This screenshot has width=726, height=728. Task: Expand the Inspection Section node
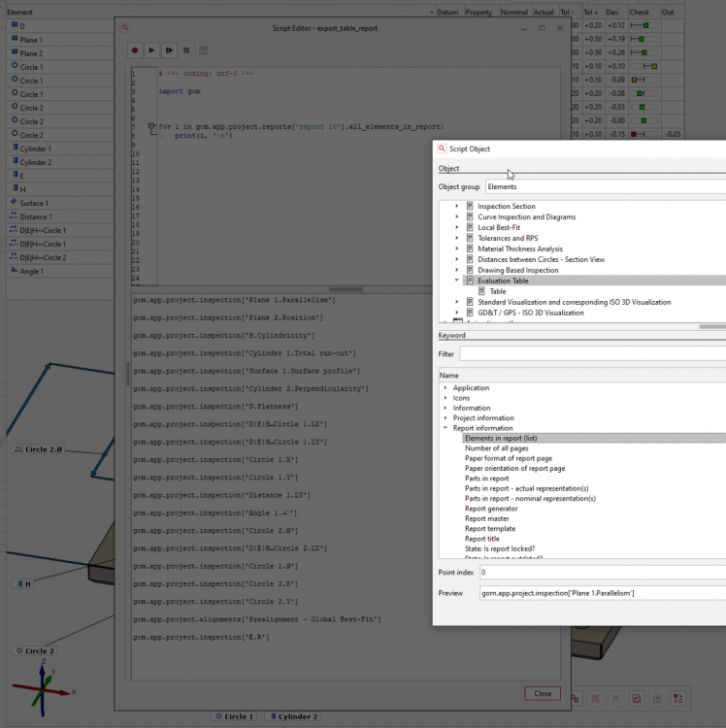457,206
